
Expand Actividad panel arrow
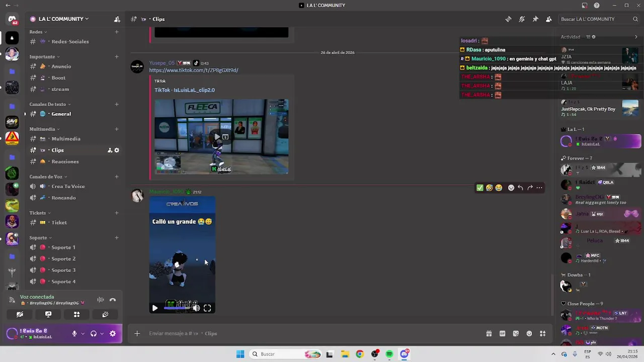(636, 37)
